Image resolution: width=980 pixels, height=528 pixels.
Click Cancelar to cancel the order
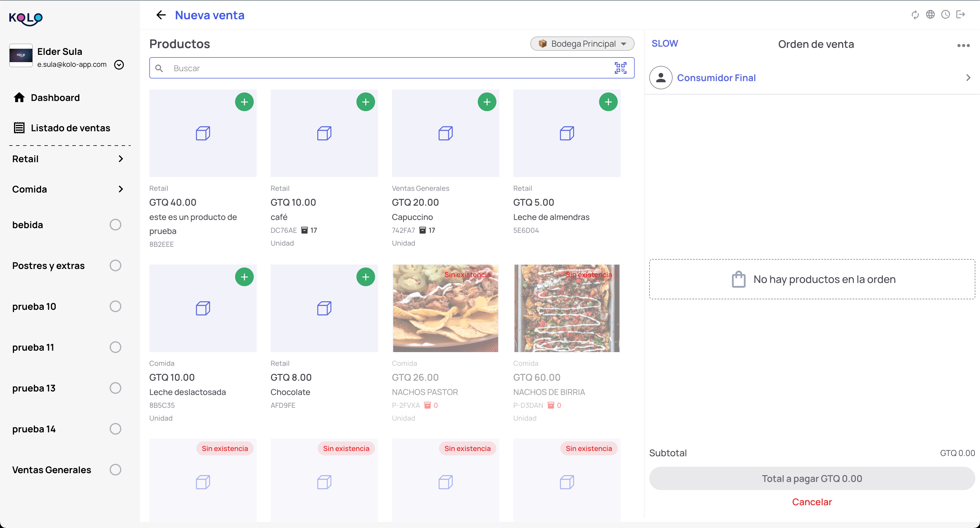pyautogui.click(x=812, y=502)
